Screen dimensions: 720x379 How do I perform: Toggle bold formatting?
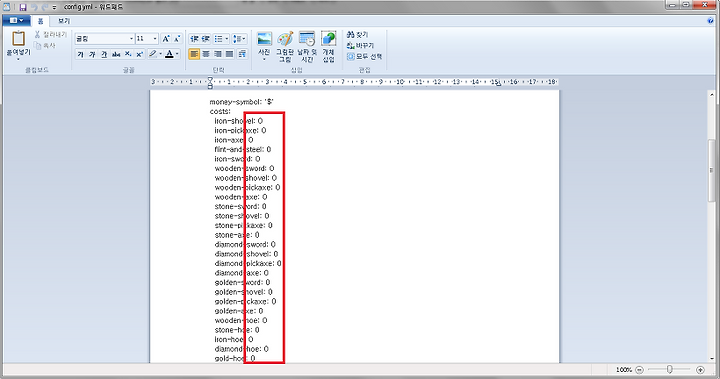[x=80, y=54]
